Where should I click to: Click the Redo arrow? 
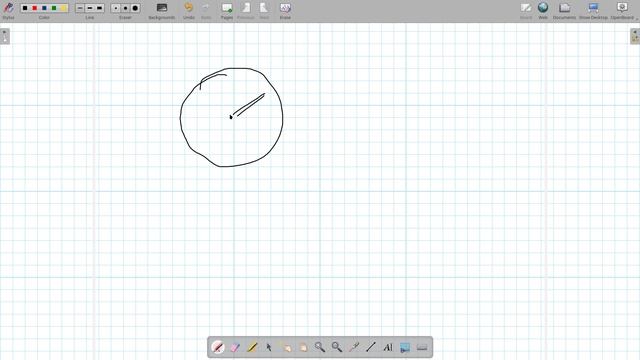tap(206, 10)
